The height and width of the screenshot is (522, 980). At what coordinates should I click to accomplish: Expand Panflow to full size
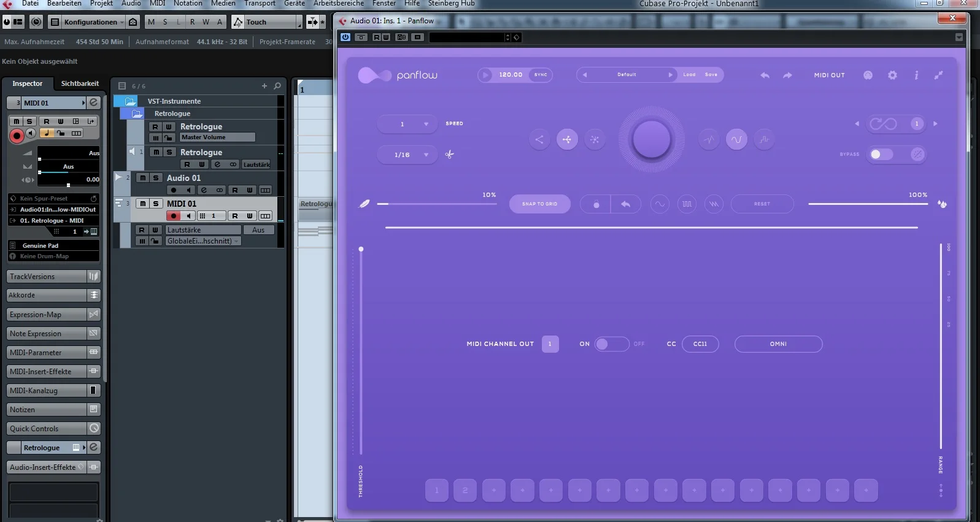coord(938,75)
